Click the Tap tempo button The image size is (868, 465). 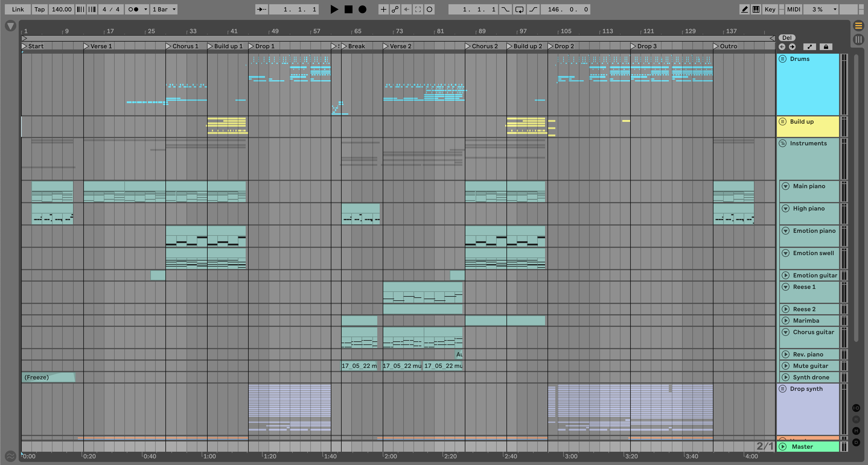40,9
